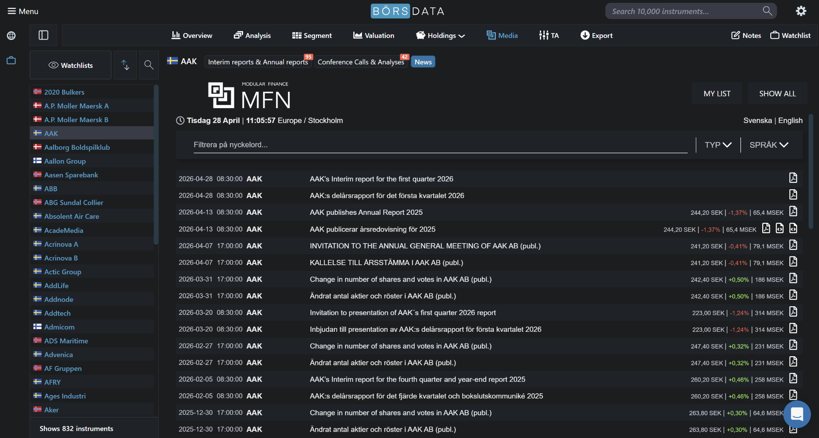819x438 pixels.
Task: Open news 'AAK publicerar årsredovisning för 2025'
Action: click(x=372, y=229)
